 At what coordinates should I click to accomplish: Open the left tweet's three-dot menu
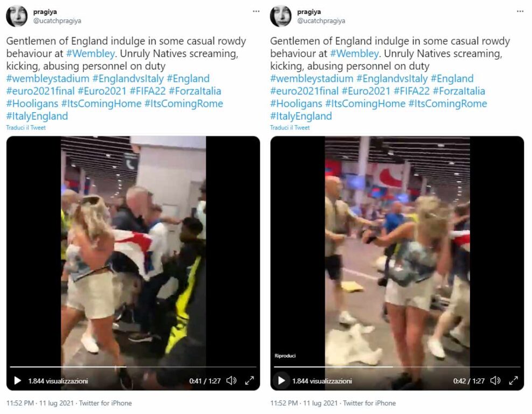[x=256, y=11]
